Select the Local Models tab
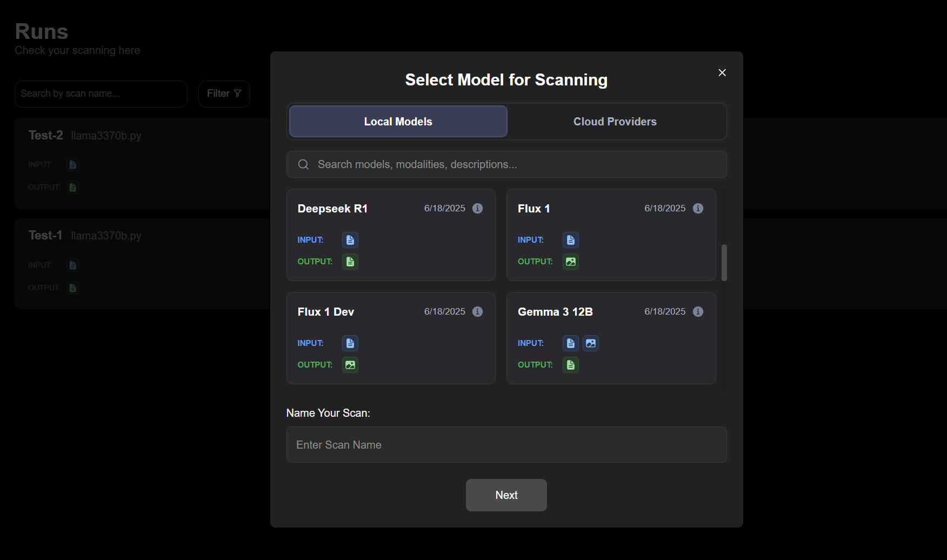947x560 pixels. click(398, 121)
